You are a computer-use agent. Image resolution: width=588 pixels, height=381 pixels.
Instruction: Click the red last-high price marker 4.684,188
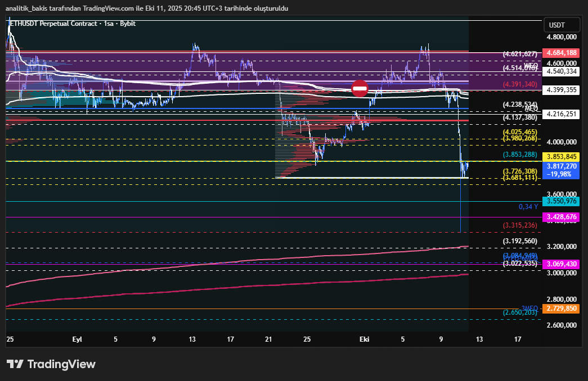click(x=560, y=53)
